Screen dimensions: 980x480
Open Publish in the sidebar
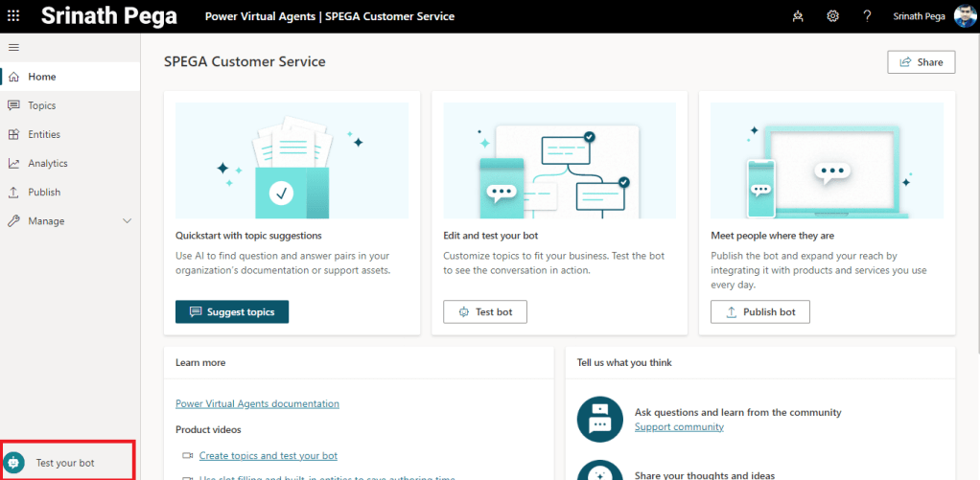pos(44,192)
